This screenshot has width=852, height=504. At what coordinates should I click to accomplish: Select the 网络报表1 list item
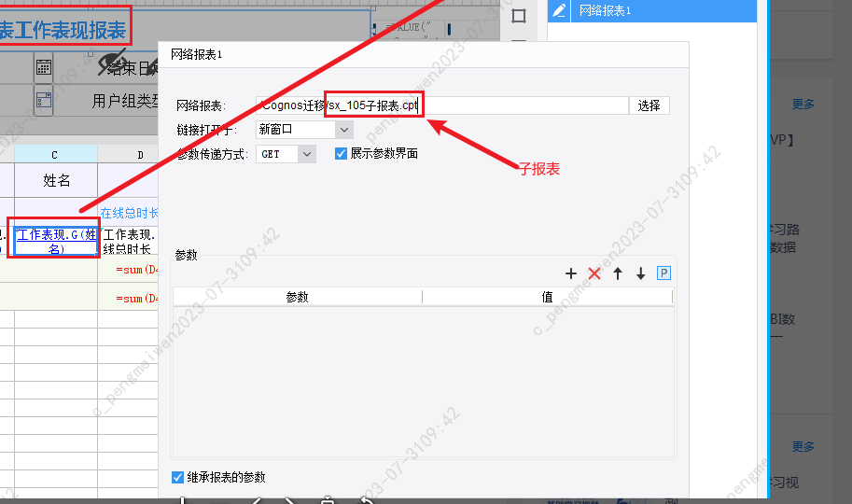coord(652,10)
